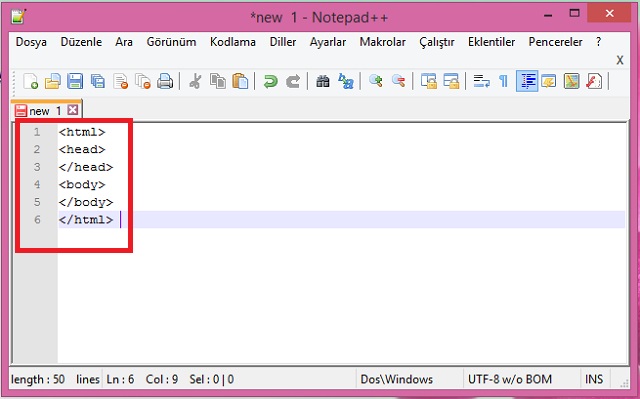Image resolution: width=640 pixels, height=399 pixels.
Task: Undo the last action with the green arrow
Action: pyautogui.click(x=270, y=81)
